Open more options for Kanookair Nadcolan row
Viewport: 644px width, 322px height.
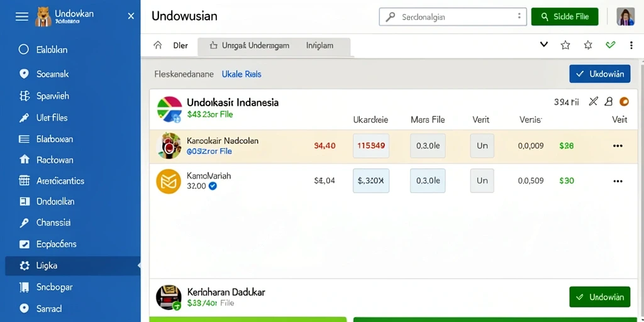tap(618, 146)
